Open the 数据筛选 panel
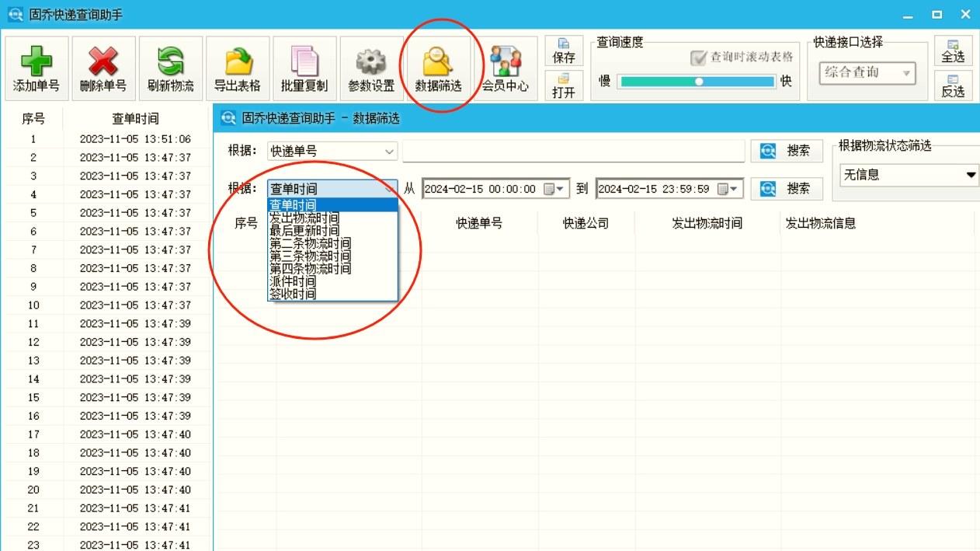This screenshot has width=980, height=551. pyautogui.click(x=439, y=68)
